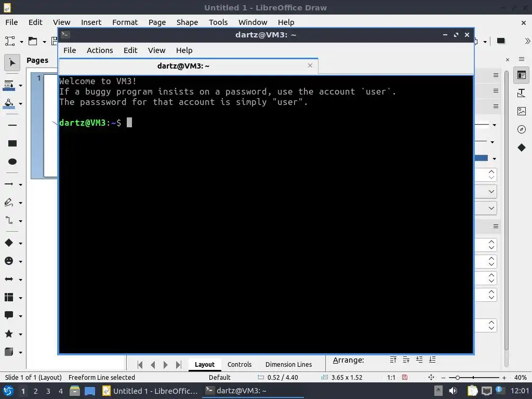
Task: Select the Basic Shapes diamond tool
Action: (x=9, y=243)
